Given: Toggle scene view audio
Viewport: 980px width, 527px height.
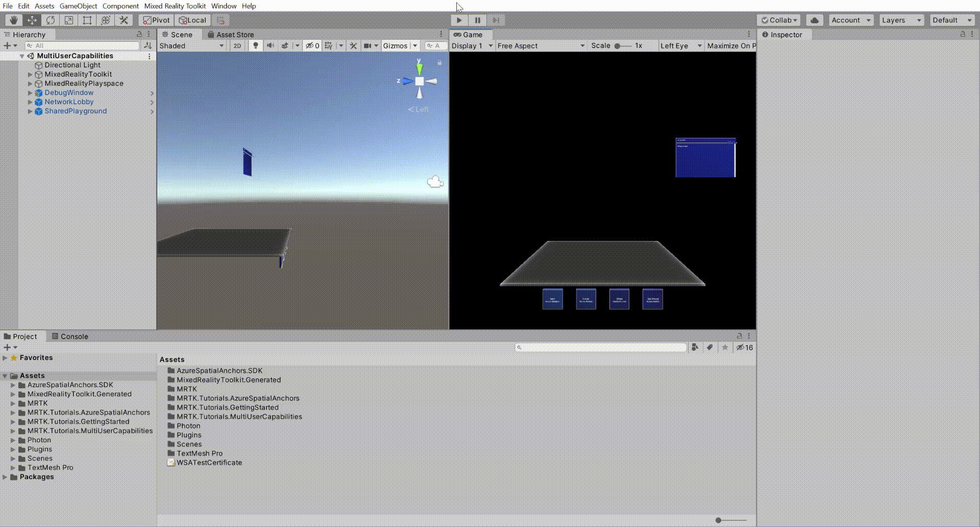Looking at the screenshot, I should [x=270, y=45].
